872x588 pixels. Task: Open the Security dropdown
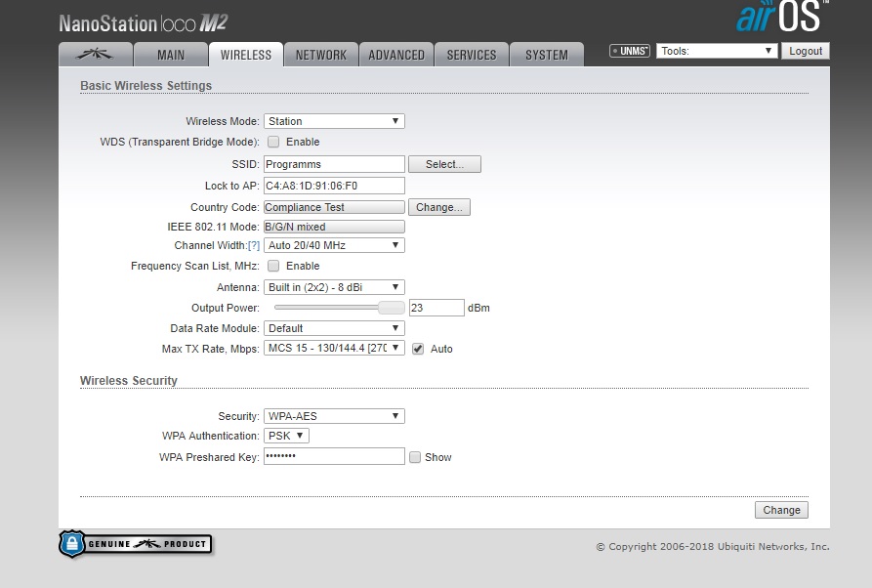tap(334, 416)
